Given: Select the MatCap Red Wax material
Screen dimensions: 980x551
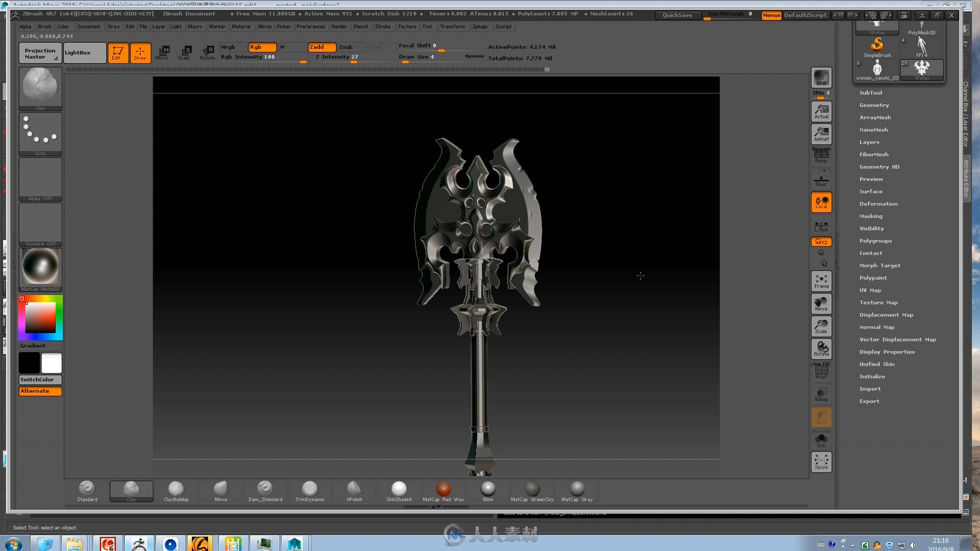Looking at the screenshot, I should [x=443, y=488].
